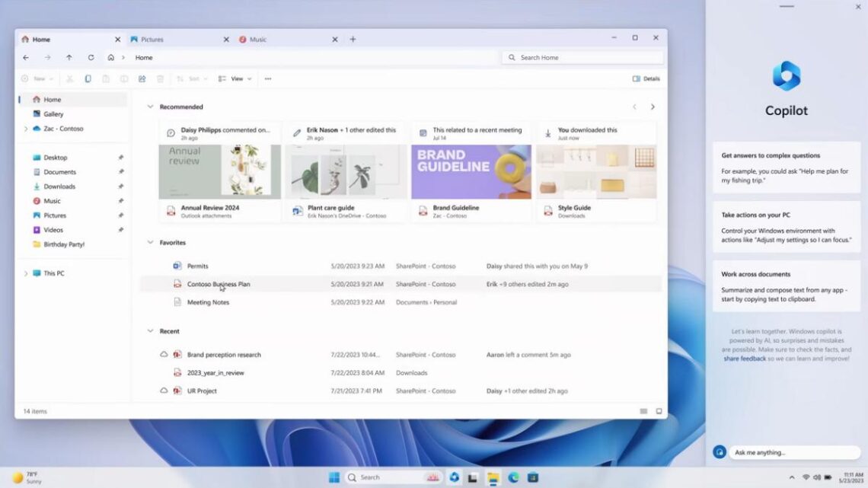Click the home icon in address bar
This screenshot has width=868, height=488.
(110, 58)
